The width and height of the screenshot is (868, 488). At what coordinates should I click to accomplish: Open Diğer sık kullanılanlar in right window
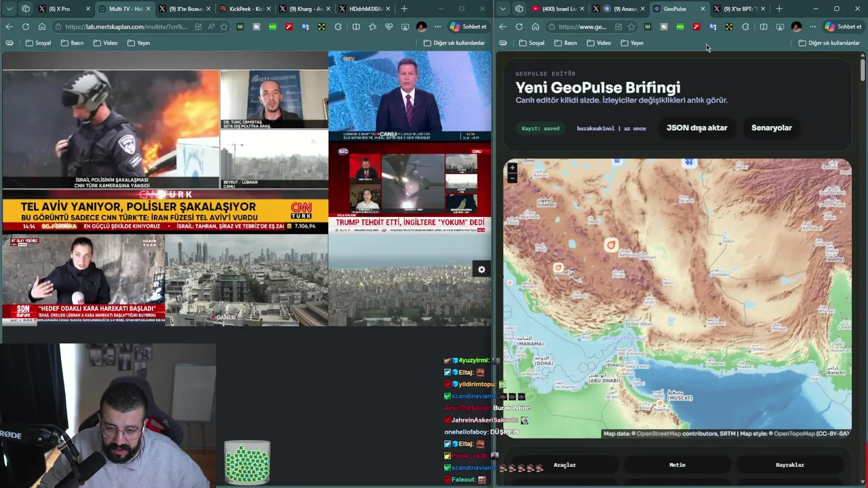(x=829, y=43)
